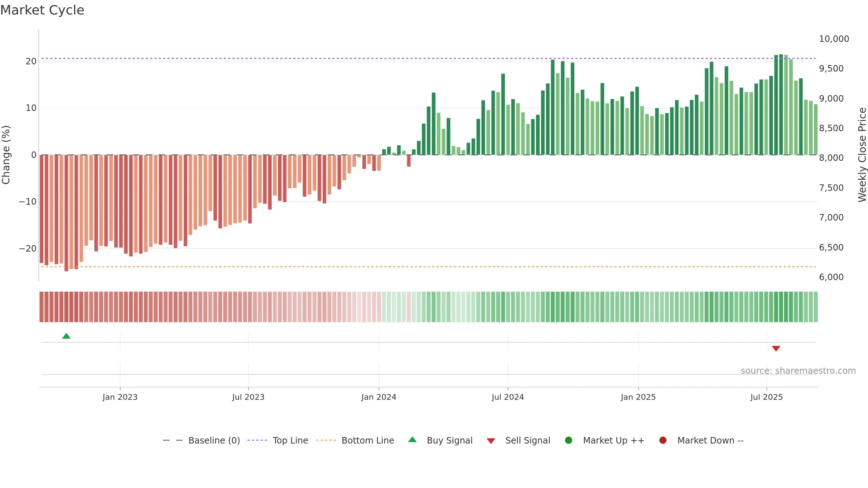868x488 pixels.
Task: Click the orange dotted bottom line on chart
Action: point(429,267)
